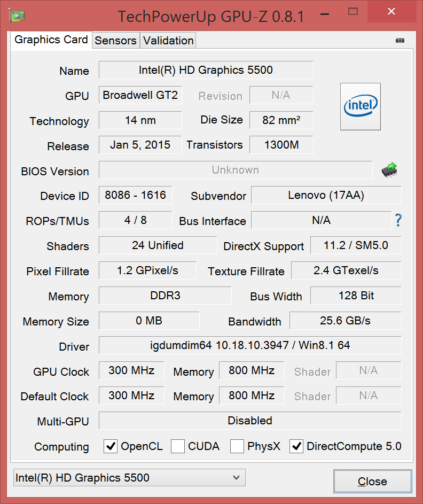Screen dimensions: 423x504
Task: Switch to the Sensors tab
Action: (115, 41)
